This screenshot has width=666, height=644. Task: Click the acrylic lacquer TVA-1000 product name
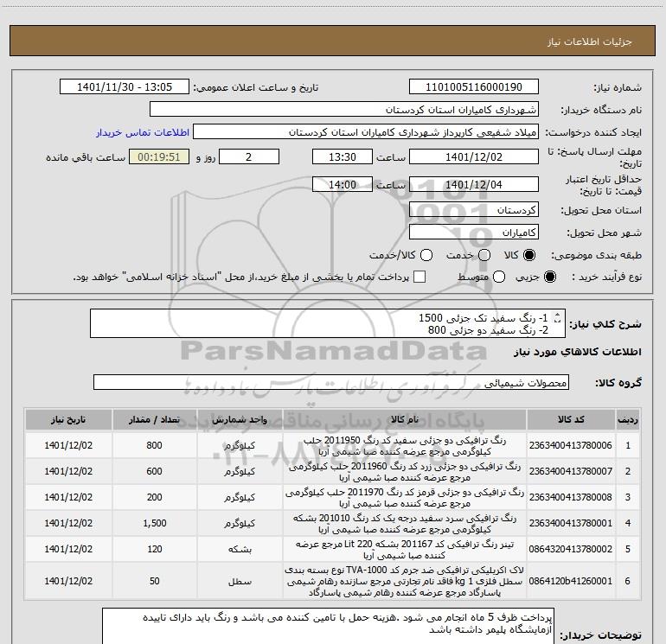405,581
